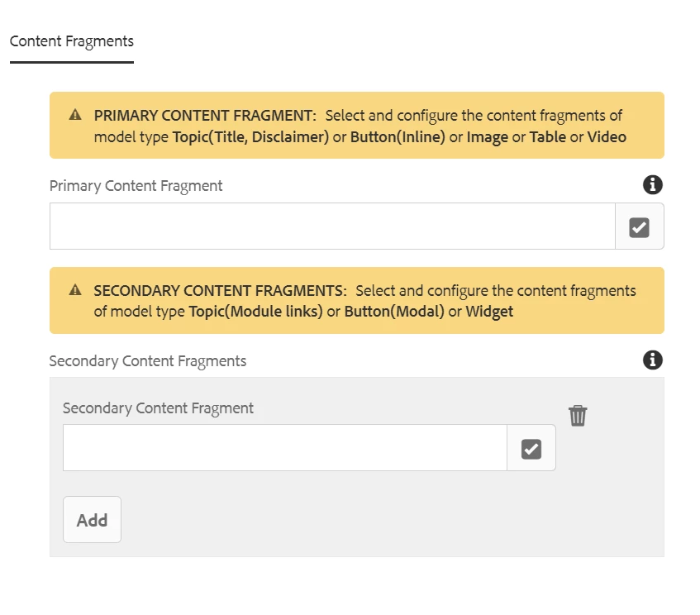Image resolution: width=700 pixels, height=615 pixels.
Task: Click the Primary Content Fragment field label
Action: [x=136, y=186]
